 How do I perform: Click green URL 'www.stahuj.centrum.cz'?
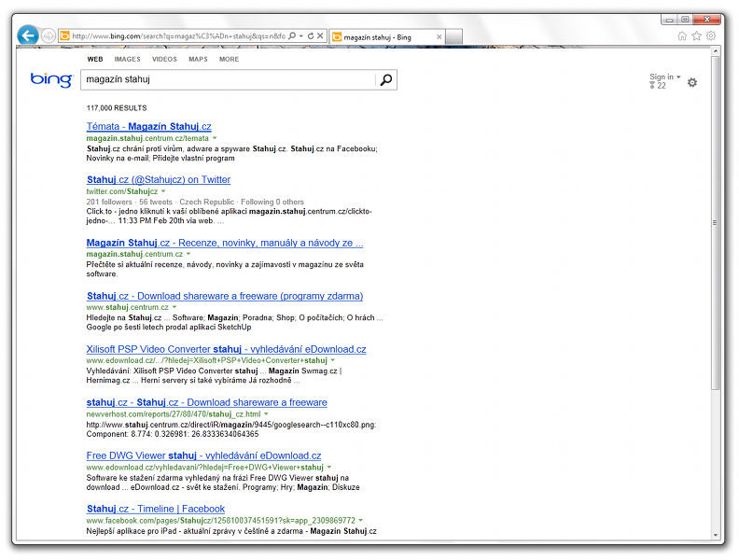click(x=127, y=307)
